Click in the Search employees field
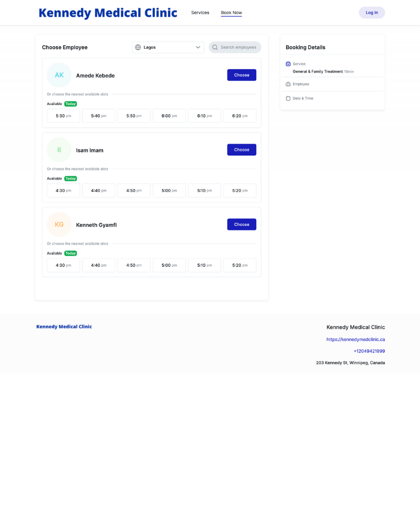The height and width of the screenshot is (525, 420). pyautogui.click(x=238, y=47)
